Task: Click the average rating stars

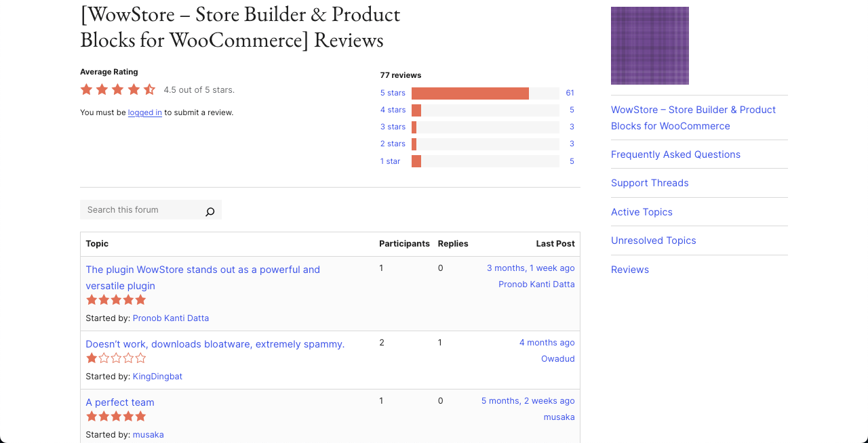Action: [x=118, y=89]
